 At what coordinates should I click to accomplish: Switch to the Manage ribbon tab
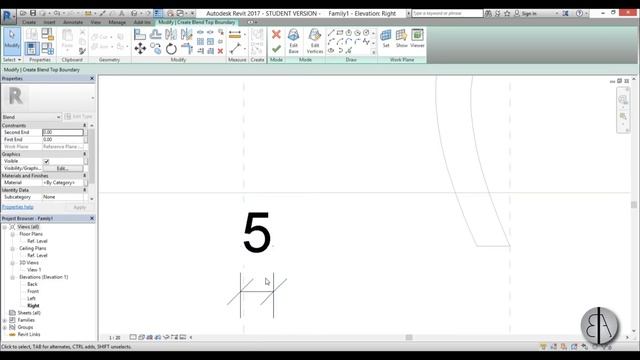point(117,22)
